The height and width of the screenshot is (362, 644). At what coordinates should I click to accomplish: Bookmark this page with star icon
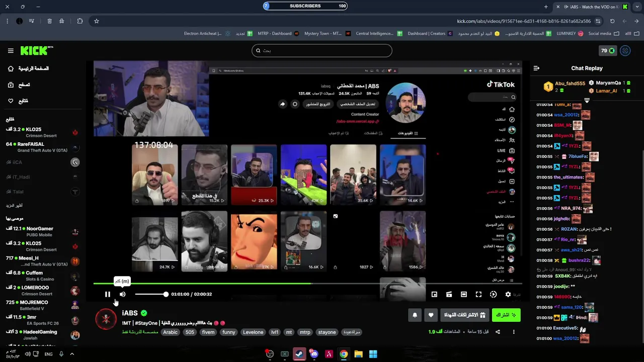pyautogui.click(x=96, y=21)
